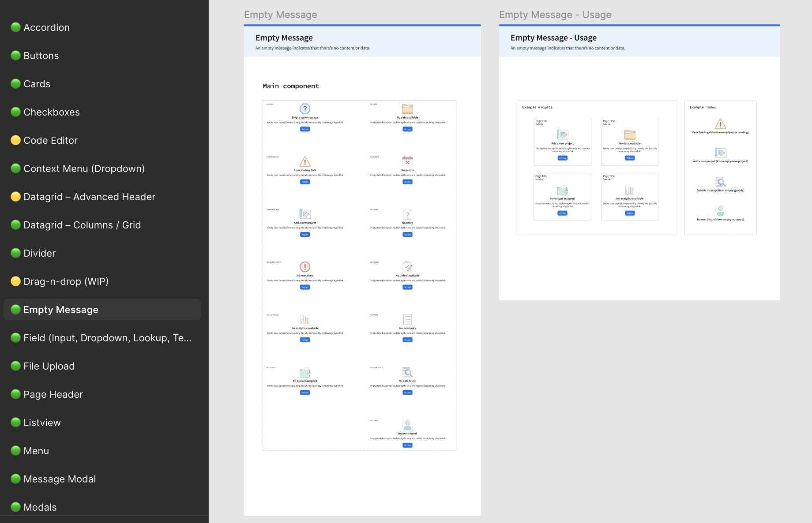The image size is (812, 523).
Task: Switch to the Listview page
Action: point(102,422)
